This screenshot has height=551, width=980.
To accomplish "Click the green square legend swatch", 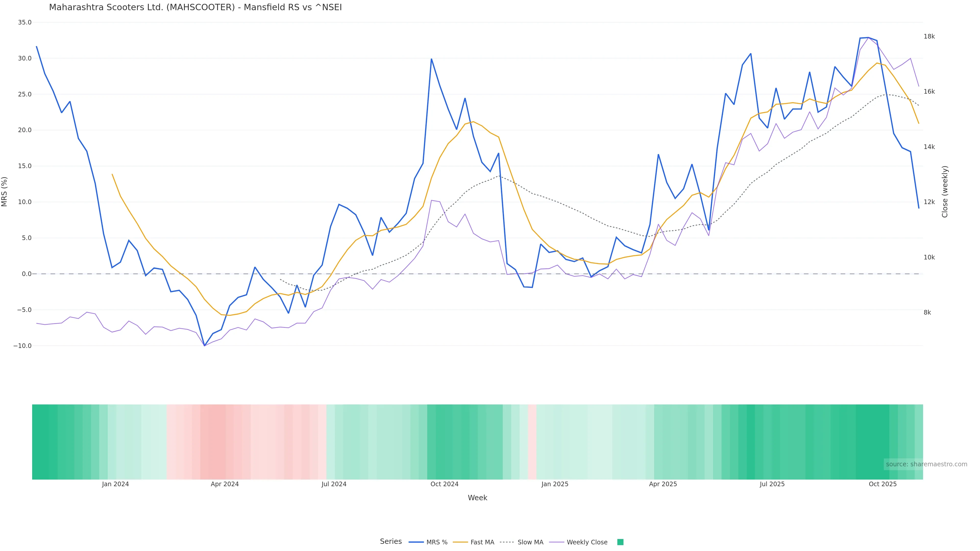I will (x=620, y=542).
